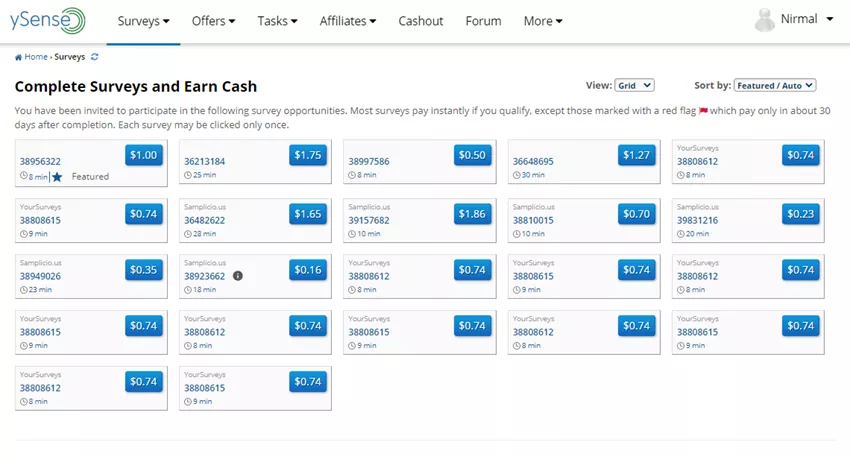Go to the Cashout page
The width and height of the screenshot is (850, 456).
[x=420, y=21]
